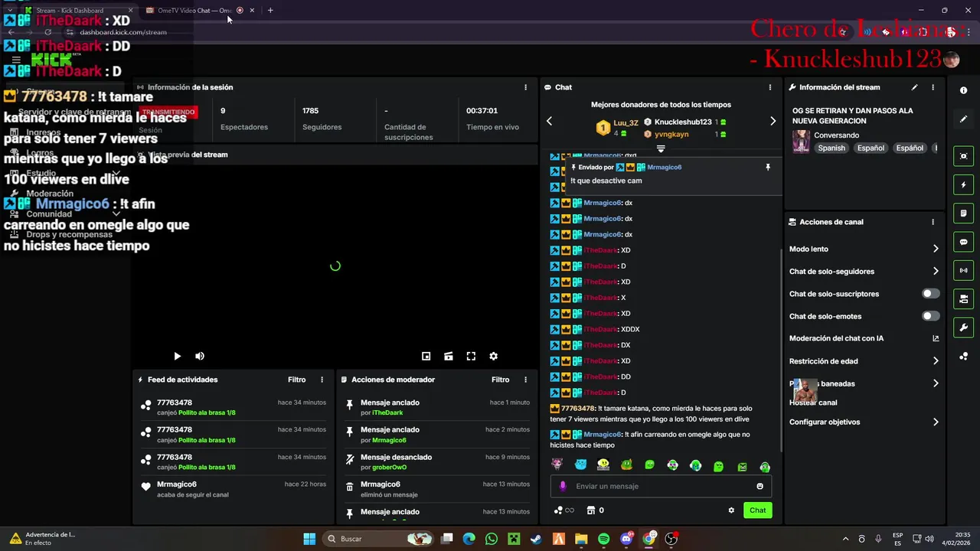Click the channel points sidebar icon

click(x=963, y=357)
